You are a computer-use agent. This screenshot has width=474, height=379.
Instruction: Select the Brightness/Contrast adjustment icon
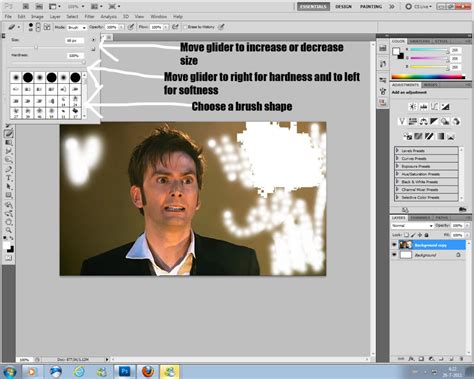tap(412, 107)
